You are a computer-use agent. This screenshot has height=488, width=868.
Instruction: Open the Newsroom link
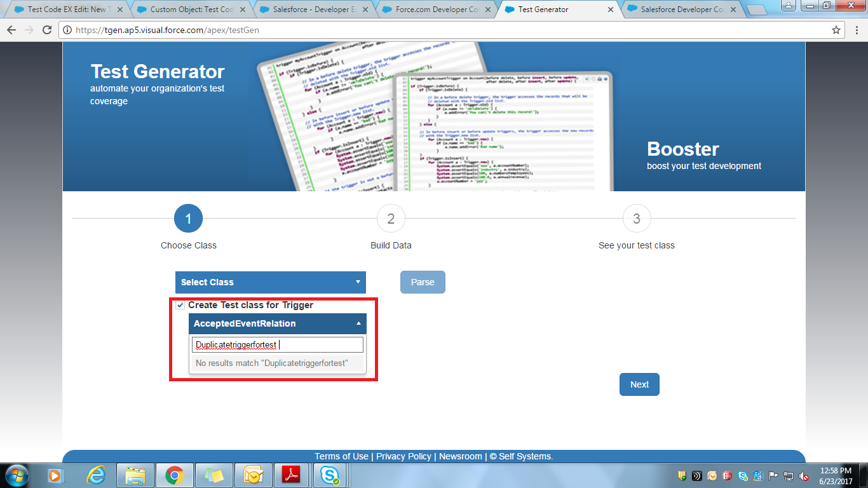coord(461,456)
